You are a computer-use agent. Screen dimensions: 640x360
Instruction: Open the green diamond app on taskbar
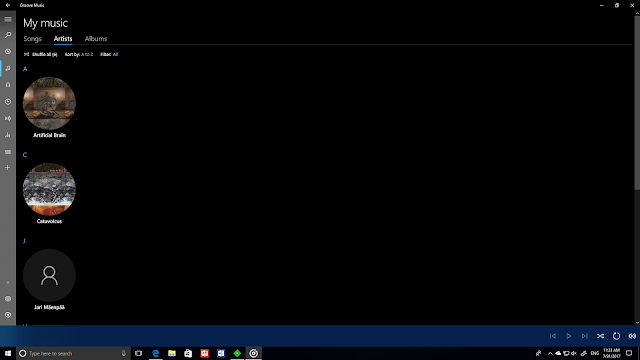click(237, 353)
